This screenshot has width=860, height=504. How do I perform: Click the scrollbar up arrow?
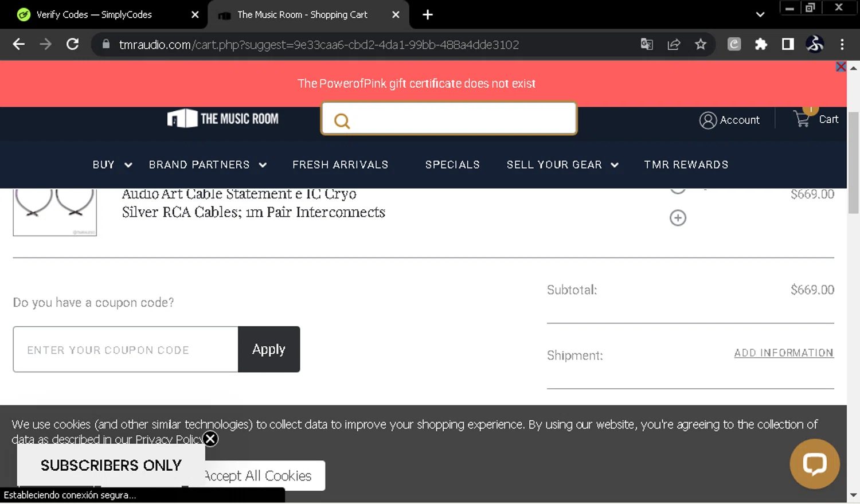click(x=853, y=68)
